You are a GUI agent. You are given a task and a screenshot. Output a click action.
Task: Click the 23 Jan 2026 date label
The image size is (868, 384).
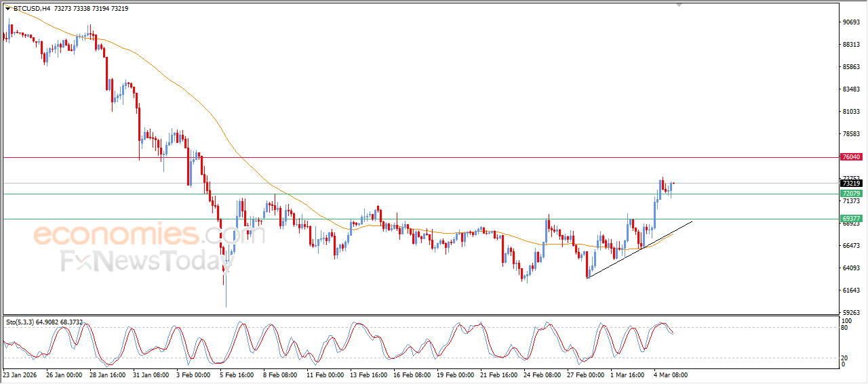tap(20, 374)
